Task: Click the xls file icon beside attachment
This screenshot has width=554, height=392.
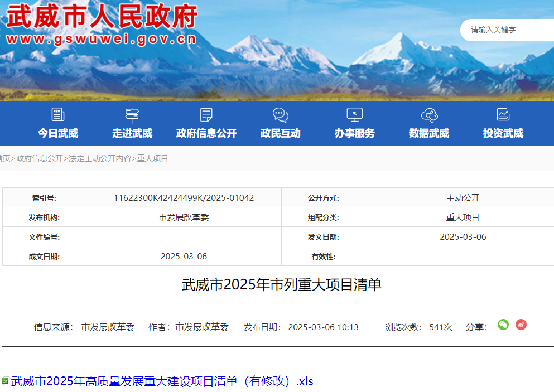Action: coord(6,381)
